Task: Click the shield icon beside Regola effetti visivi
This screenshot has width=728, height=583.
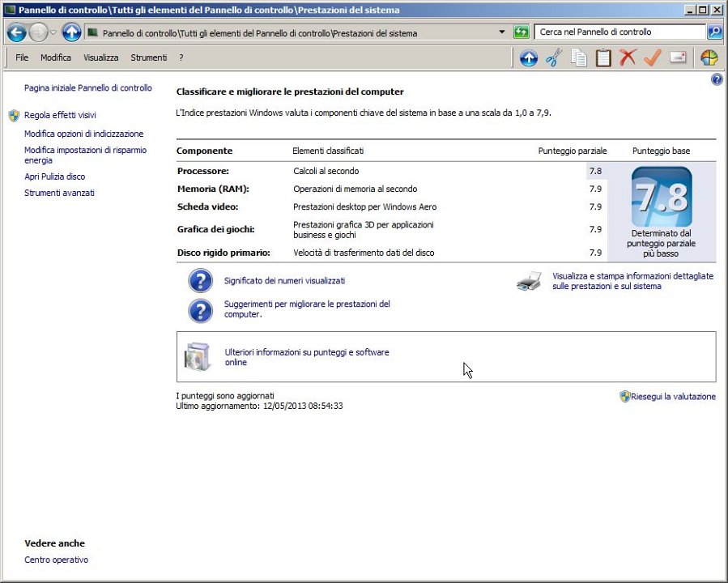Action: click(x=14, y=116)
